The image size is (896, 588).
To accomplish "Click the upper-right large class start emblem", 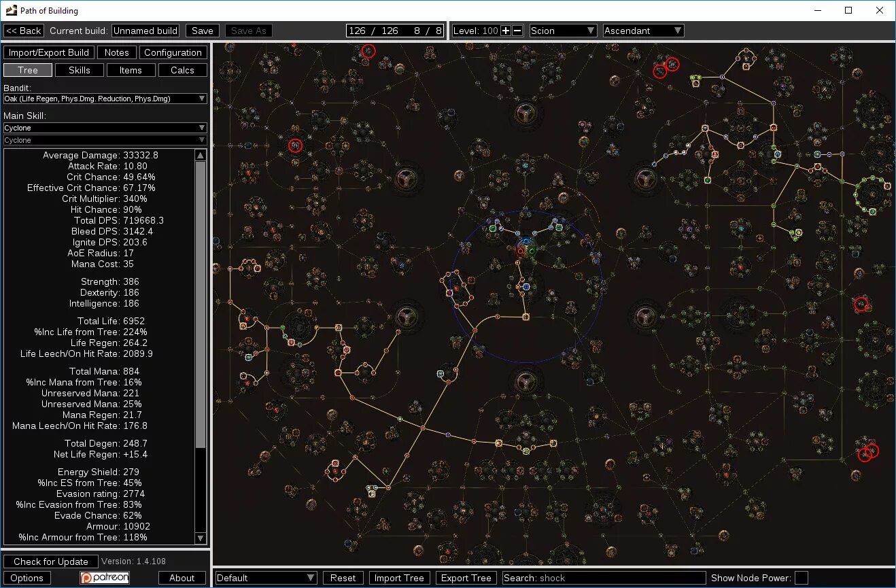I will [x=644, y=180].
